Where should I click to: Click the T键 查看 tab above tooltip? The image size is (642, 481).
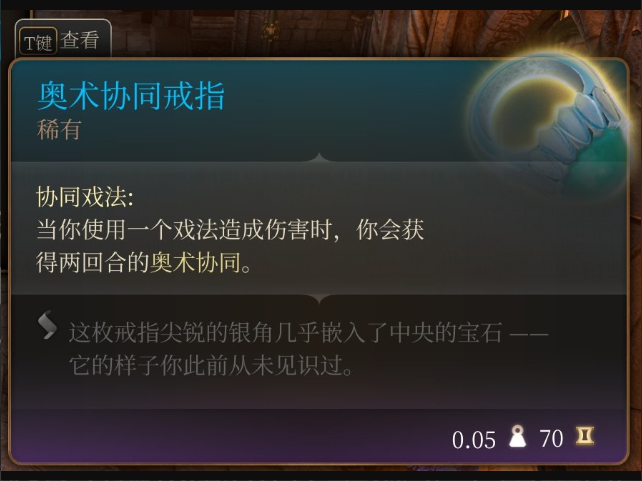coord(63,39)
